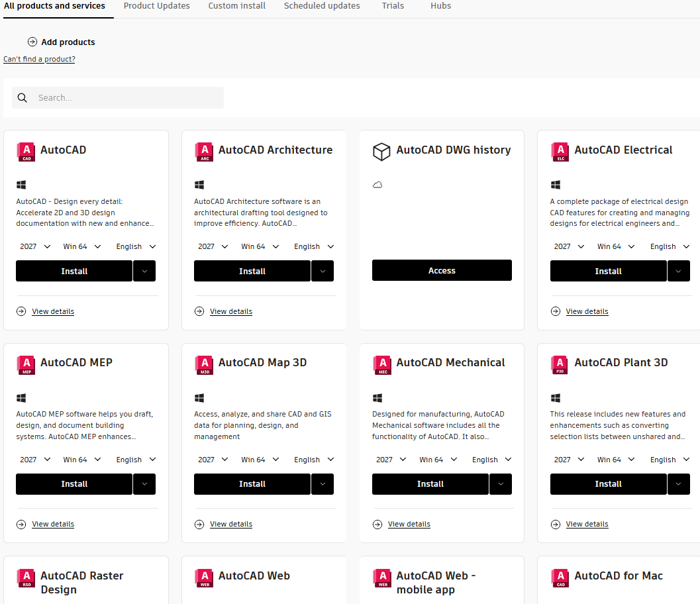Expand the Install options arrow for AutoCAD

click(x=144, y=271)
